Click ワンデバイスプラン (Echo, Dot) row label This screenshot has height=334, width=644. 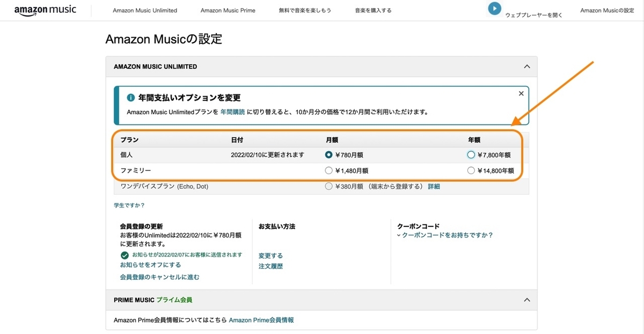tap(164, 187)
